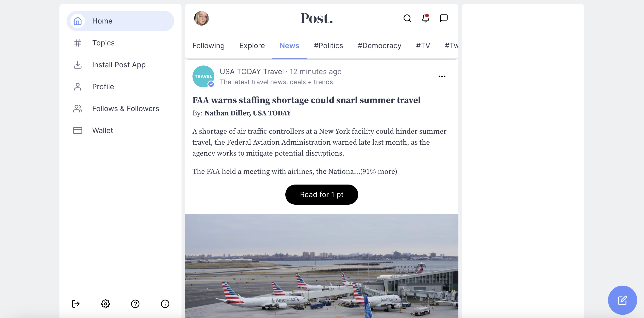Open Wallet from the sidebar

coord(102,130)
